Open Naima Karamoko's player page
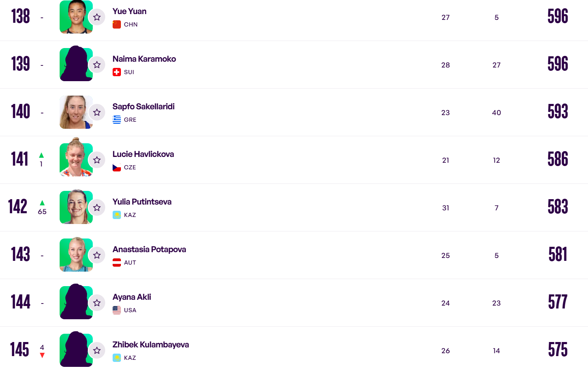588x371 pixels. [144, 59]
